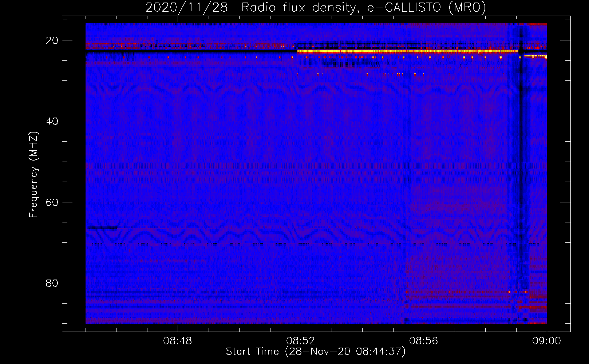The image size is (589, 364).
Task: Click the 60 MHz frequency tick label
Action: [52, 202]
